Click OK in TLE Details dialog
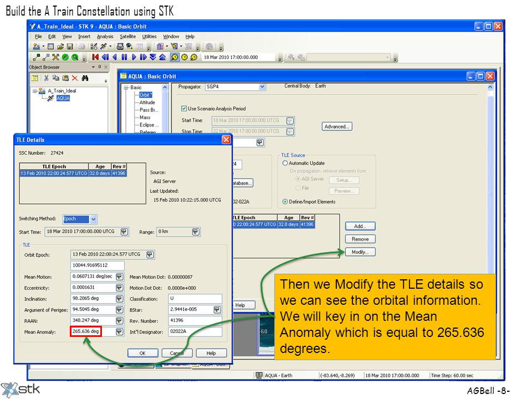The width and height of the screenshot is (532, 399). [142, 353]
